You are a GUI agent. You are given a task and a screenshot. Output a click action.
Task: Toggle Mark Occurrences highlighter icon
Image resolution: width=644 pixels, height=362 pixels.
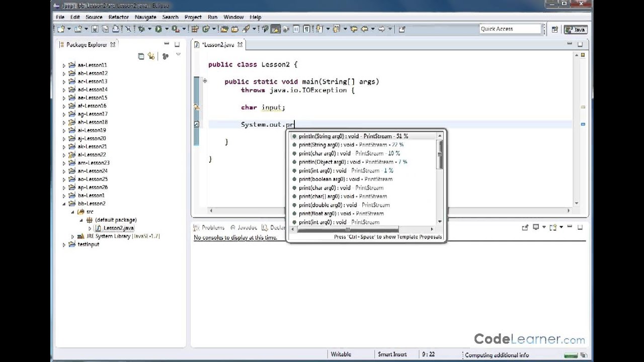[x=275, y=29]
